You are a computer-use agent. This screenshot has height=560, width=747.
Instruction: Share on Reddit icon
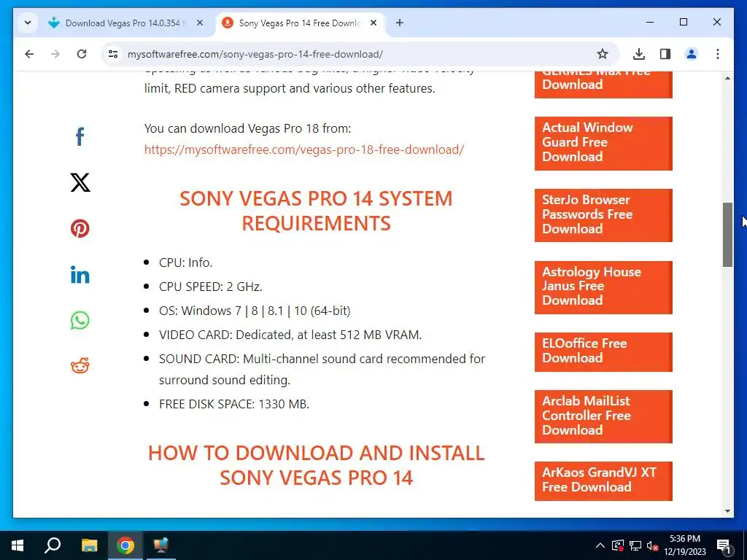click(80, 366)
